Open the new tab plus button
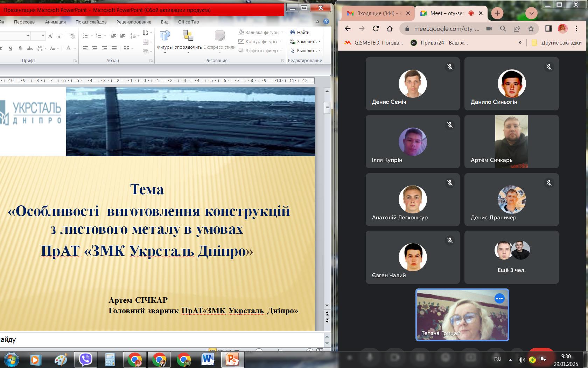The height and width of the screenshot is (368, 588). (x=497, y=13)
